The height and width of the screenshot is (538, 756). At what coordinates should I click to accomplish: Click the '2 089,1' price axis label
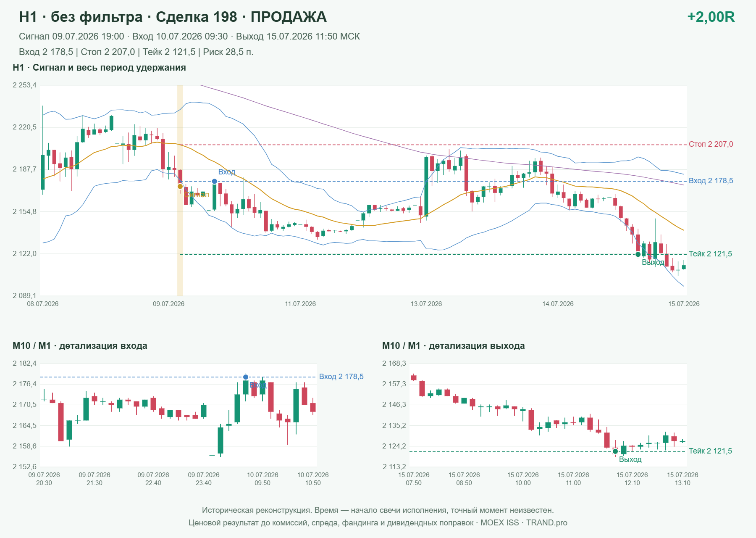pos(24,296)
